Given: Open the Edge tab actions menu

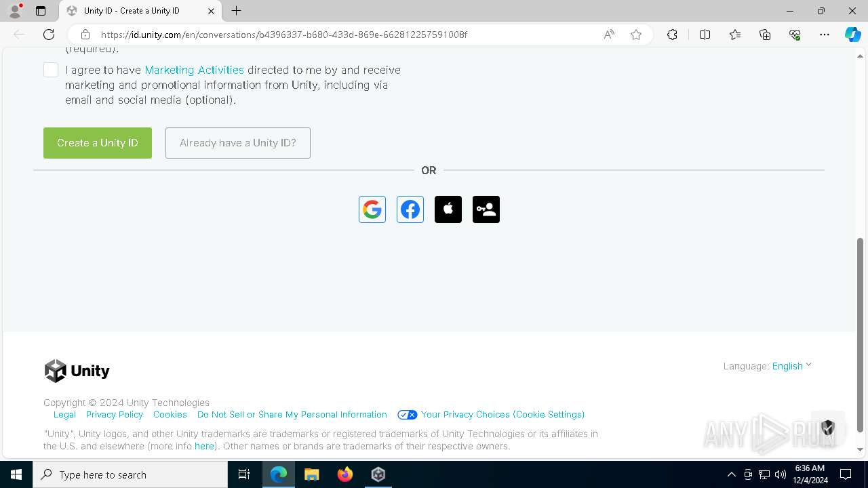Looking at the screenshot, I should (41, 11).
